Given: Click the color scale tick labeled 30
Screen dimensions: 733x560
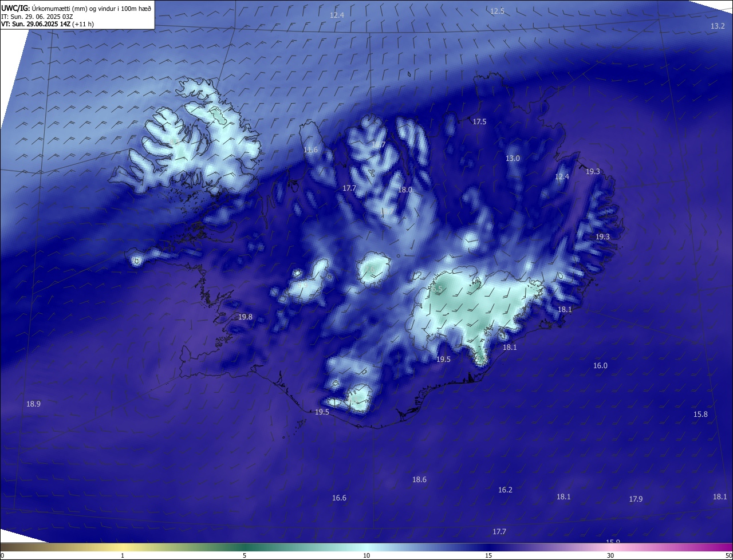Looking at the screenshot, I should [x=610, y=555].
